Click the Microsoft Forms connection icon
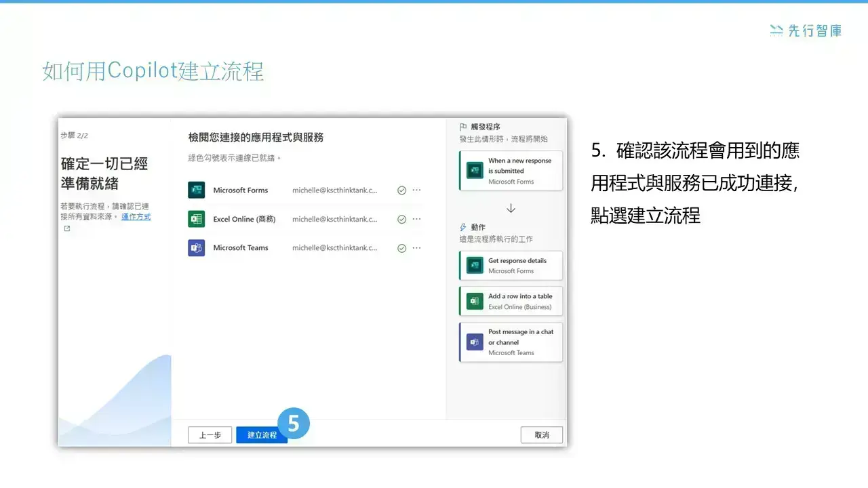The width and height of the screenshot is (868, 488). point(196,190)
